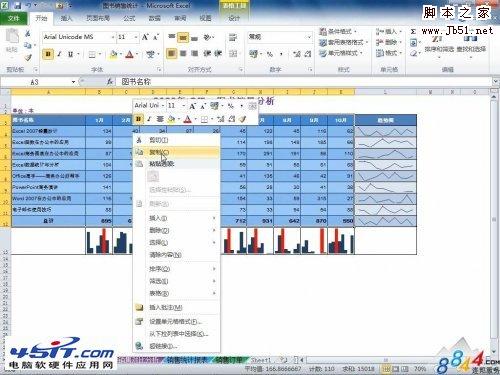500x375 pixels.
Task: Click the ribbon Percent Style button
Action: pos(270,54)
